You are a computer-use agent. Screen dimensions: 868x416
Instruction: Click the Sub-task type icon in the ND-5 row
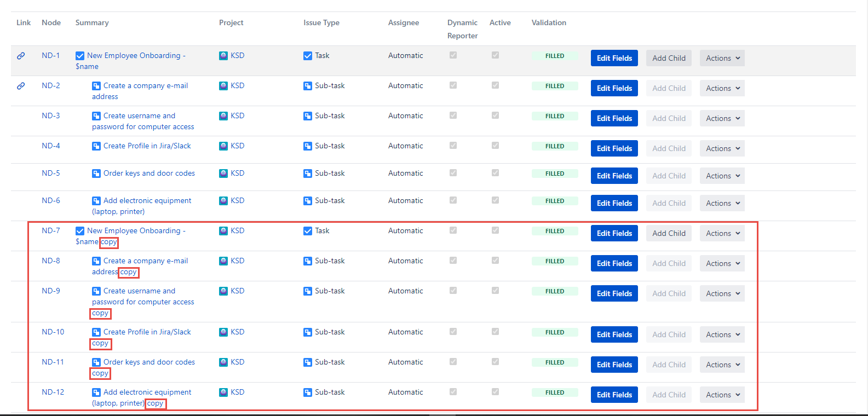(x=308, y=174)
